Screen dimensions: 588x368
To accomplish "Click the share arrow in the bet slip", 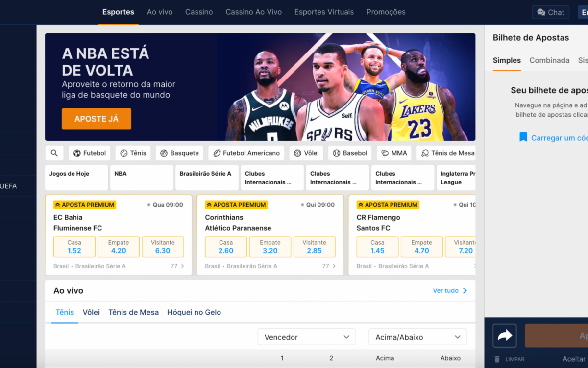I will 505,335.
